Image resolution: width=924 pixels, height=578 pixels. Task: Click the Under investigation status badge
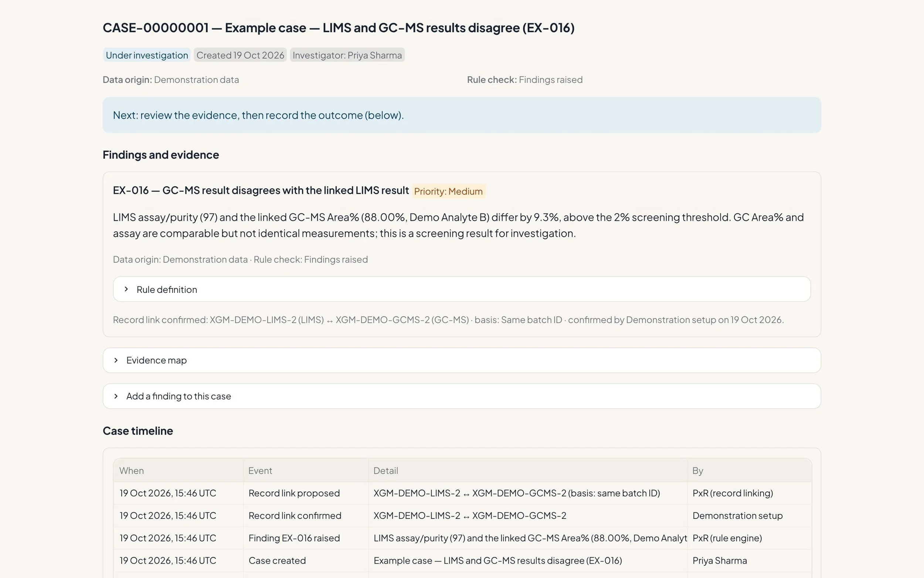click(x=147, y=55)
